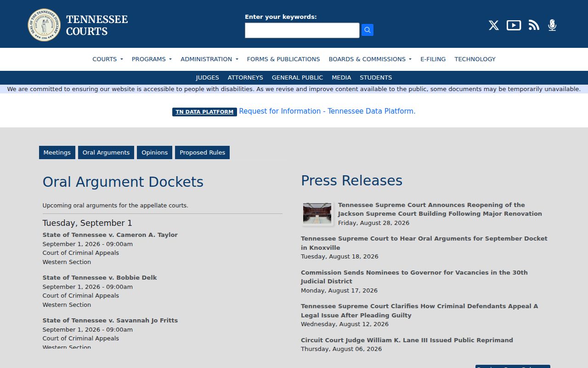Switch to the Meetings tab
Screen dimensions: 588x368
(57, 153)
